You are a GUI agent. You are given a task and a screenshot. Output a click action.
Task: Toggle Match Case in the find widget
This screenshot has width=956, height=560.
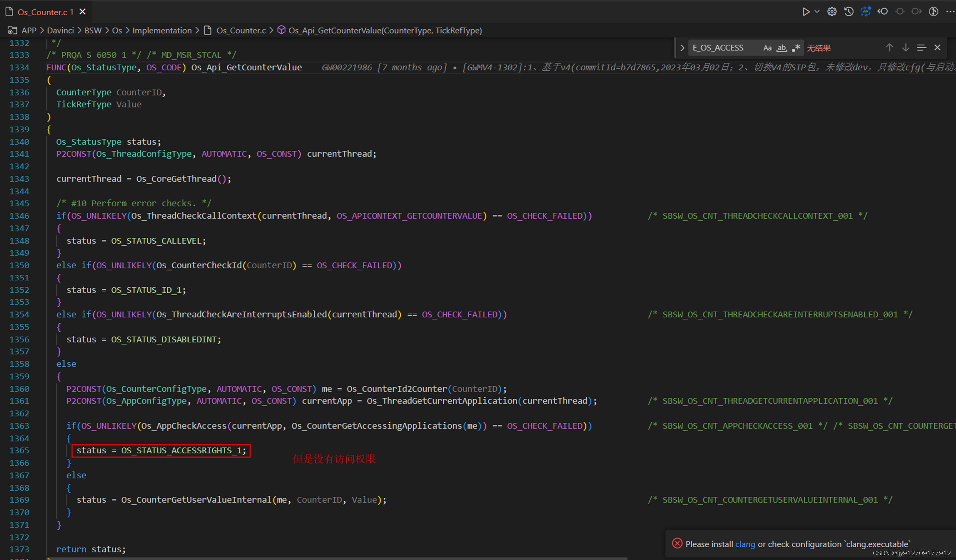click(767, 48)
